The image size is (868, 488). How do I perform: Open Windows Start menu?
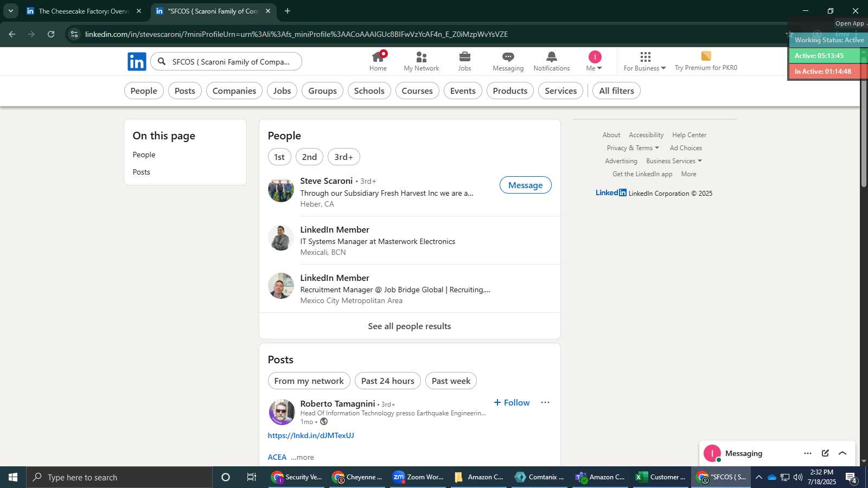pos(13,477)
